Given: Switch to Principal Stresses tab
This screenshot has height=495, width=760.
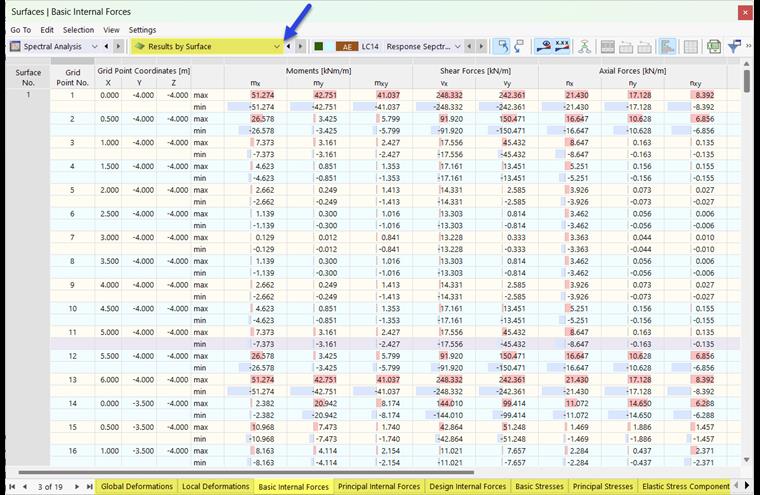Looking at the screenshot, I should point(603,486).
